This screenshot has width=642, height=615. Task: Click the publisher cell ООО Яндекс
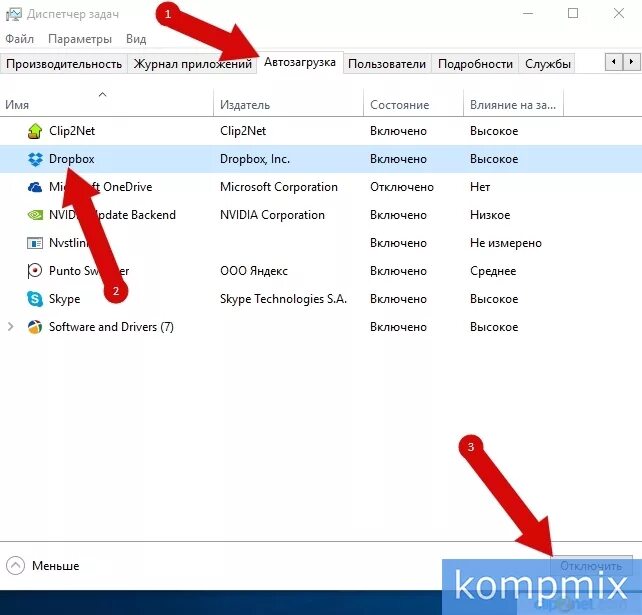click(x=254, y=271)
